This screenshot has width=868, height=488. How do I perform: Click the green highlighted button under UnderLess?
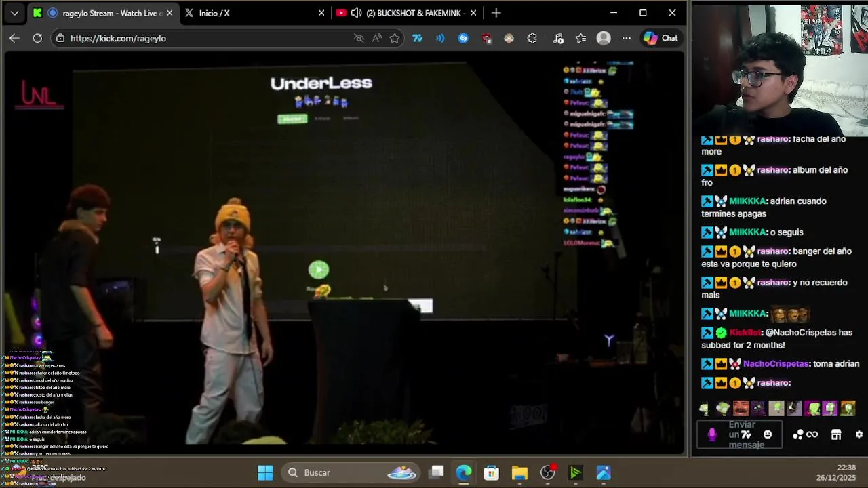(x=292, y=119)
